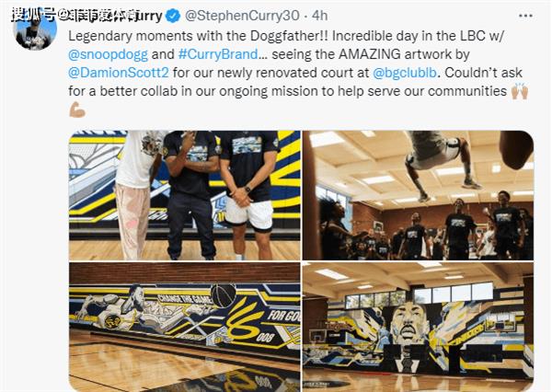The height and width of the screenshot is (392, 552).
Task: Open photo of yellow and blue wall mural
Action: coord(185,327)
